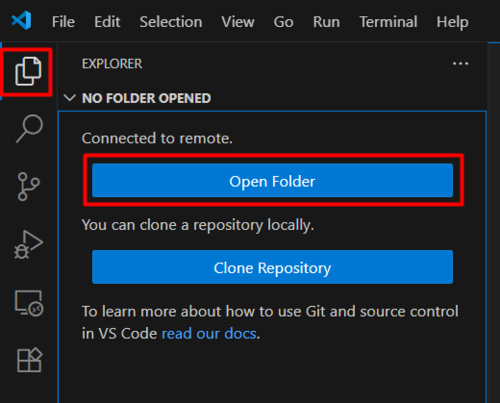The height and width of the screenshot is (403, 500).
Task: Open the Run menu
Action: click(x=326, y=22)
